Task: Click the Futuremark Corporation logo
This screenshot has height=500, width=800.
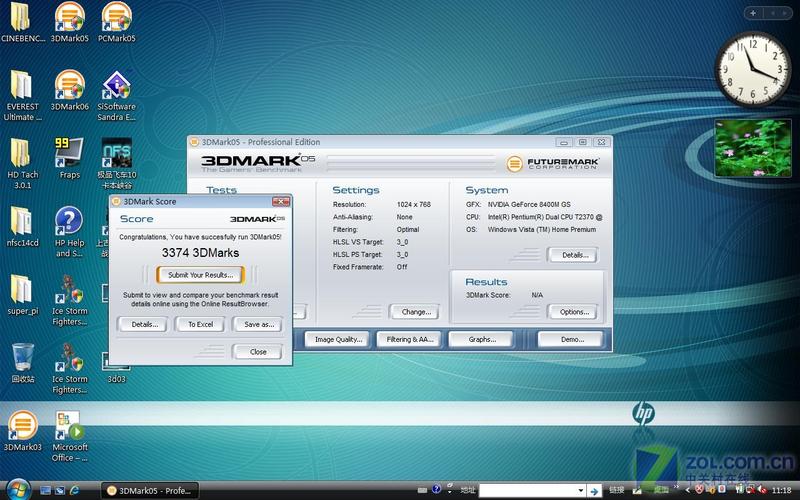Action: coord(553,164)
